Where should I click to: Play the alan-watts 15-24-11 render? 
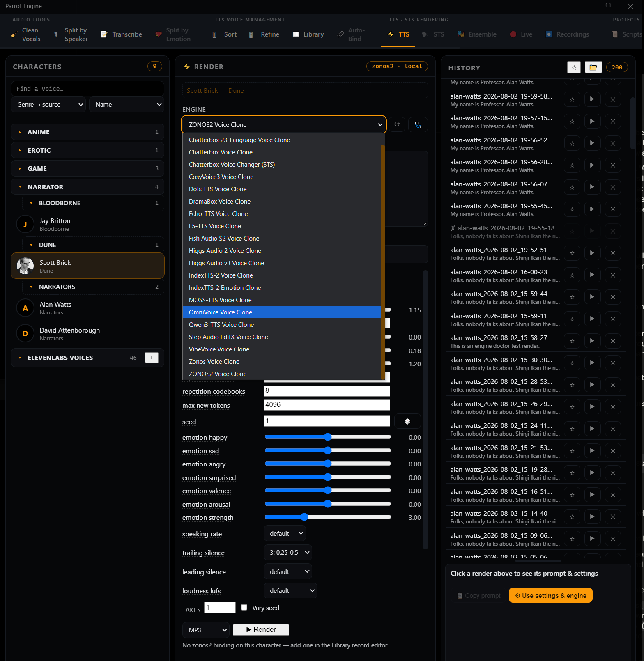point(592,429)
